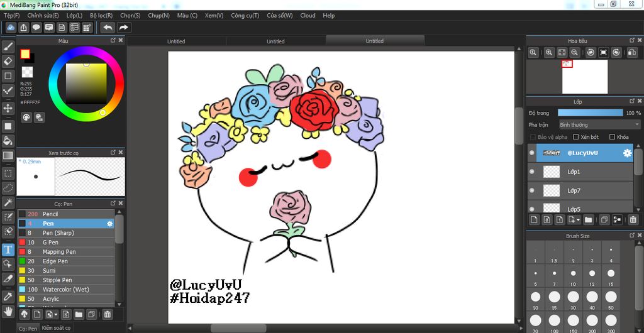Undock the Lớp panel with popout icon

point(632,101)
